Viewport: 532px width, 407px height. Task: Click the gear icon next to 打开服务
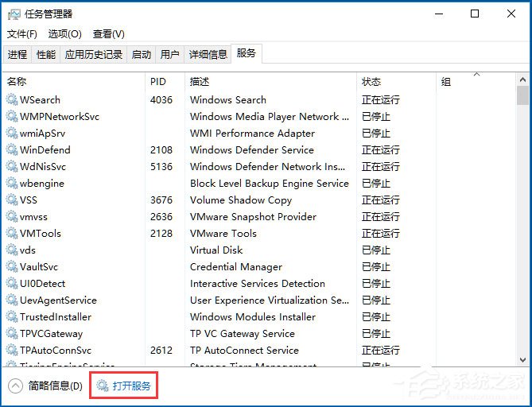coord(102,386)
